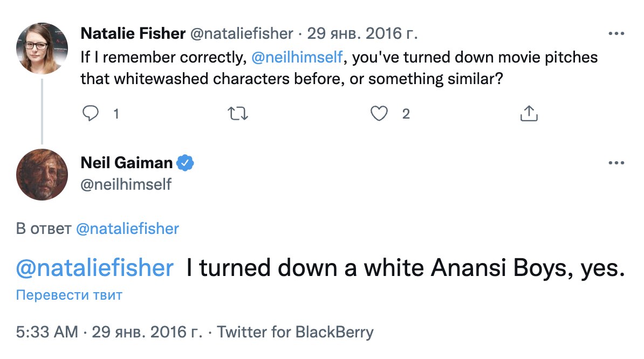This screenshot has height=359, width=644.
Task: Click the Natalie Fisher display name
Action: pyautogui.click(x=132, y=34)
